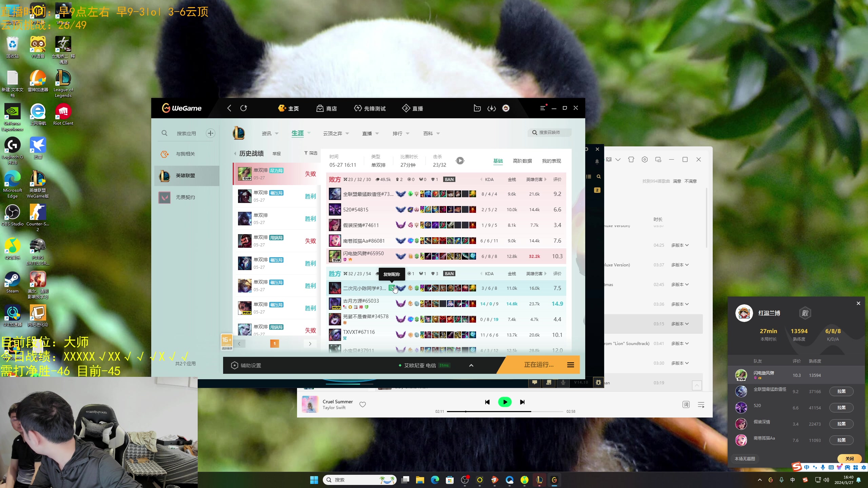This screenshot has width=868, height=488.
Task: Close the 红温兰博 result popup
Action: (x=859, y=304)
